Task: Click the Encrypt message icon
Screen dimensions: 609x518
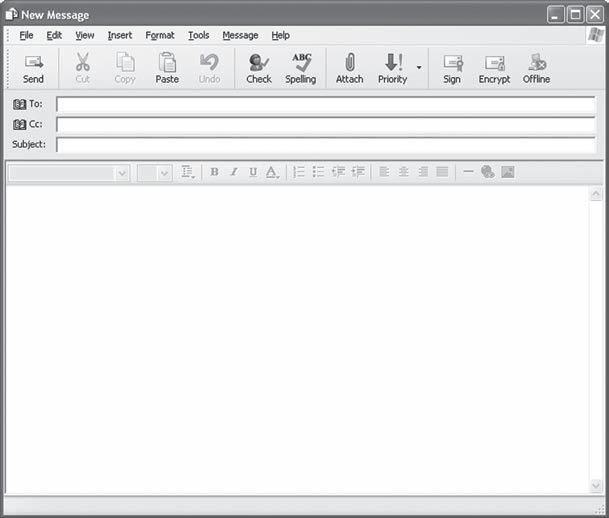Action: point(494,63)
